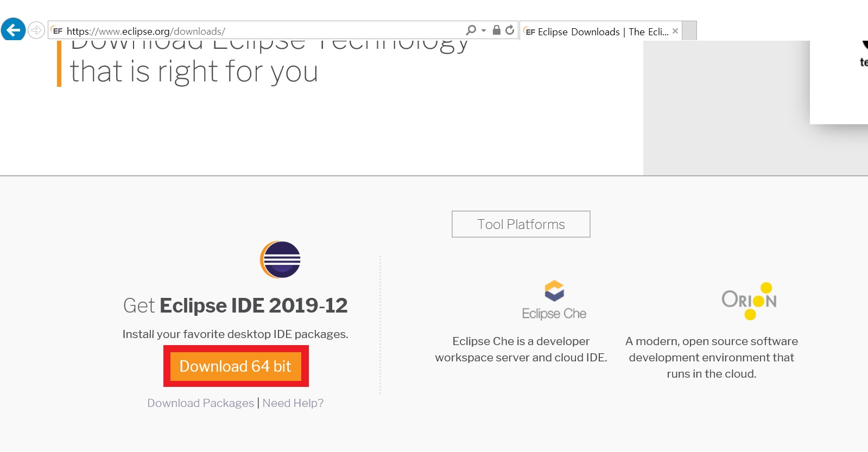Open the Need Help? link
Screen dimensions: 868x452
(293, 403)
